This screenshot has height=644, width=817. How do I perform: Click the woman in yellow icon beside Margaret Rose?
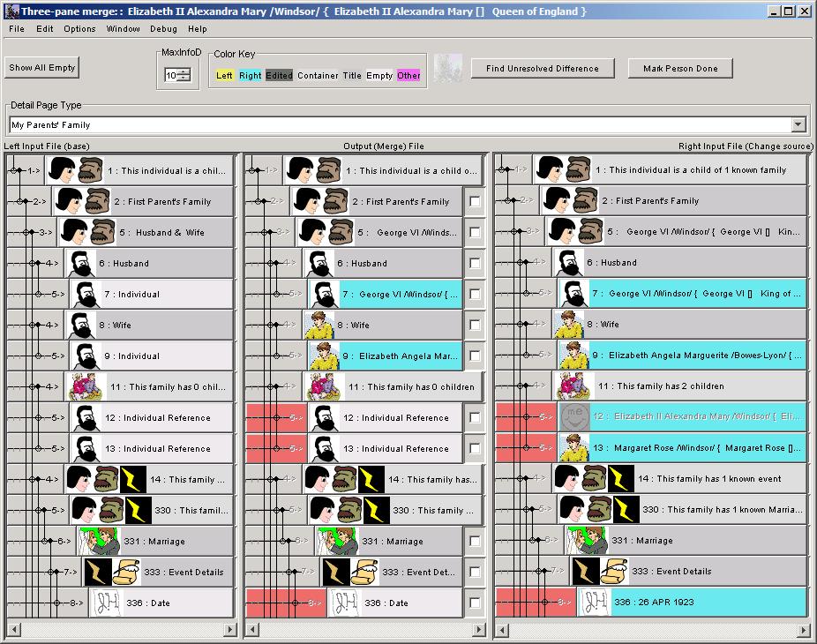tap(573, 448)
